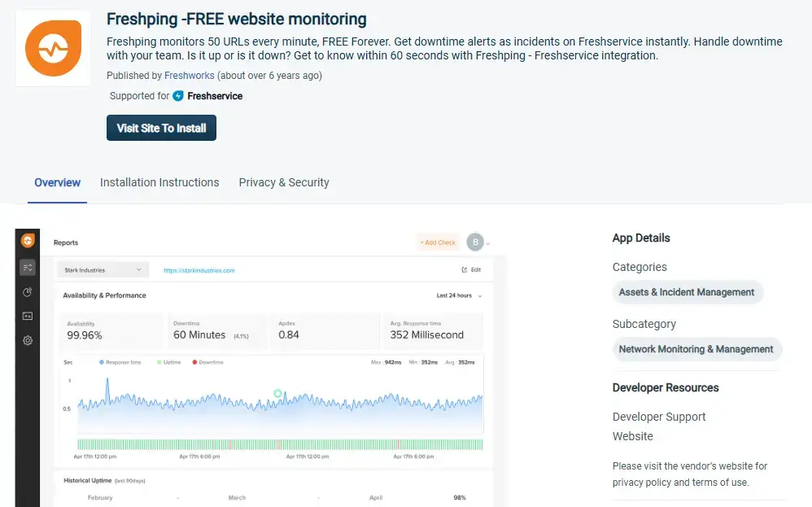Screen dimensions: 812x507
Task: Click the green marker on the response chart
Action: pos(277,394)
